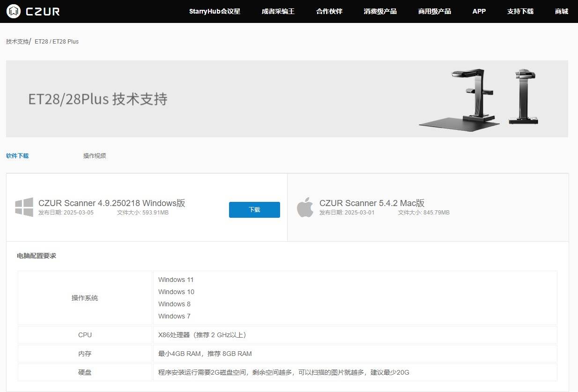Expand the 商用级产品 navigation menu

point(434,11)
